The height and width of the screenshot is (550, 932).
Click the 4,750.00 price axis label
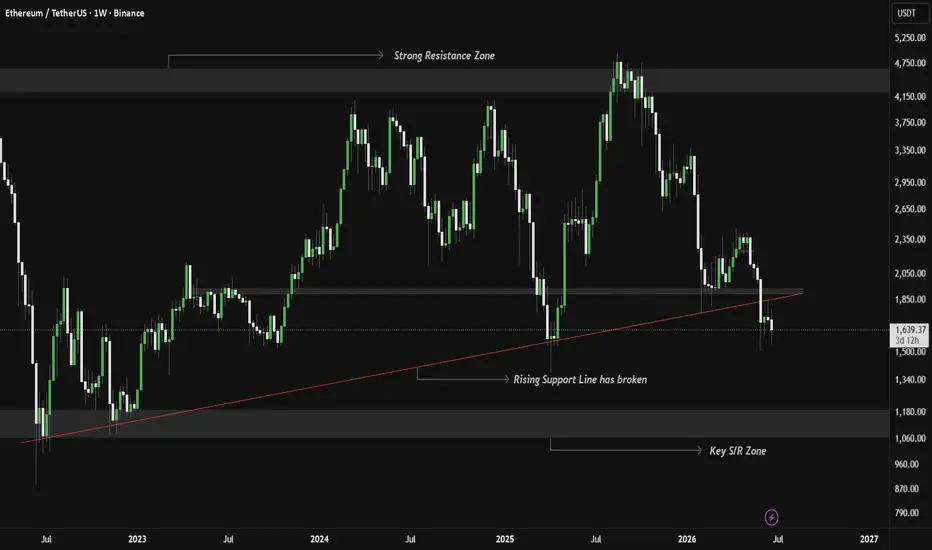pyautogui.click(x=910, y=62)
